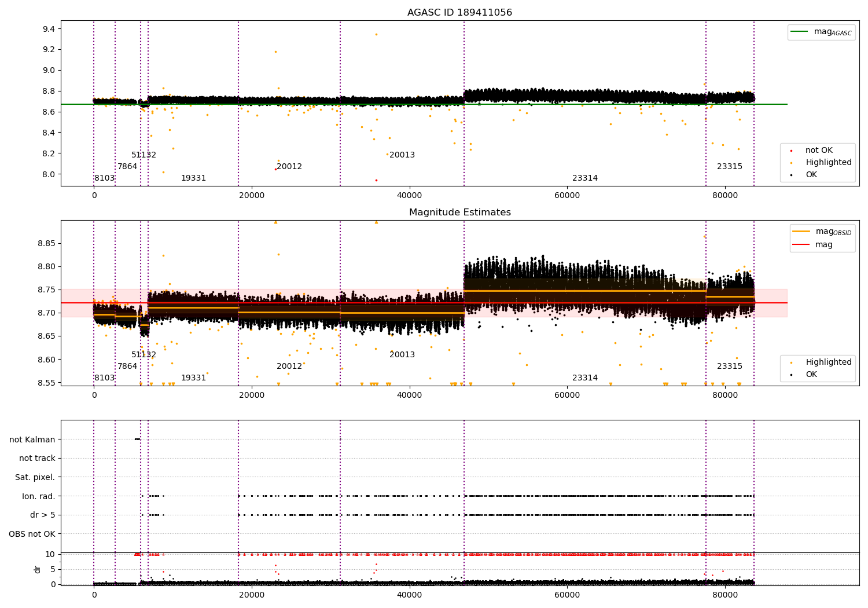Viewport: 868px width, 608px height.
Task: Click obsid label 20012 in top plot
Action: coord(289,167)
